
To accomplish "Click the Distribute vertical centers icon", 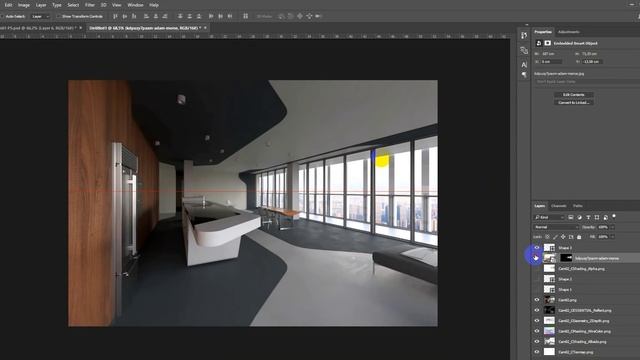I will point(189,16).
